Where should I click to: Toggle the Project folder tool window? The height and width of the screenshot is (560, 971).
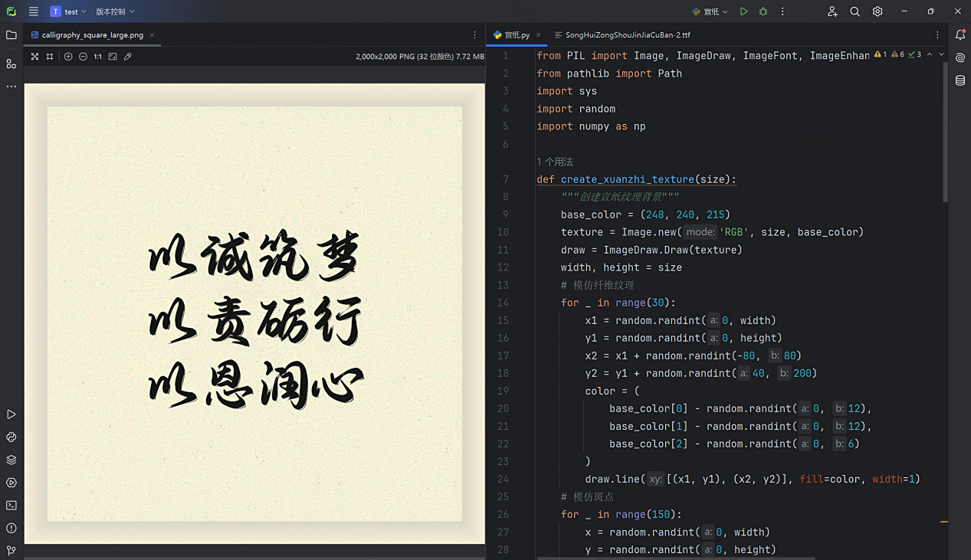tap(11, 35)
